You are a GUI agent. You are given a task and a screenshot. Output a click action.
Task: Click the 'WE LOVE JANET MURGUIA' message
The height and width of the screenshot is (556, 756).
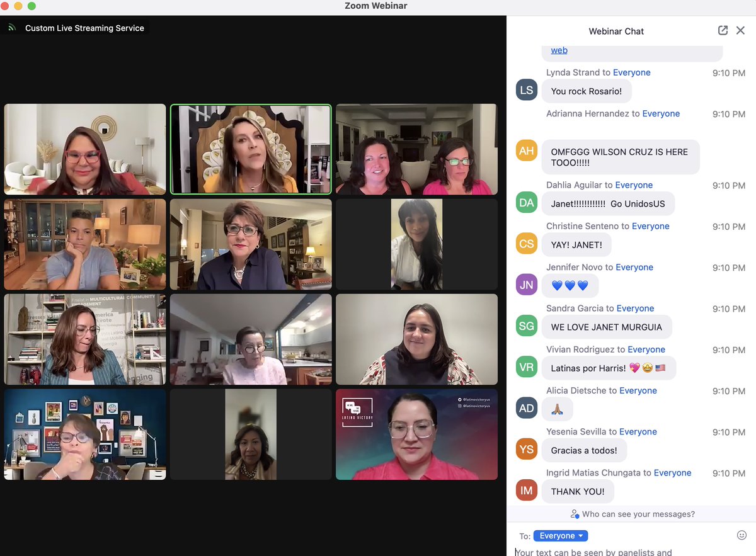click(x=607, y=327)
